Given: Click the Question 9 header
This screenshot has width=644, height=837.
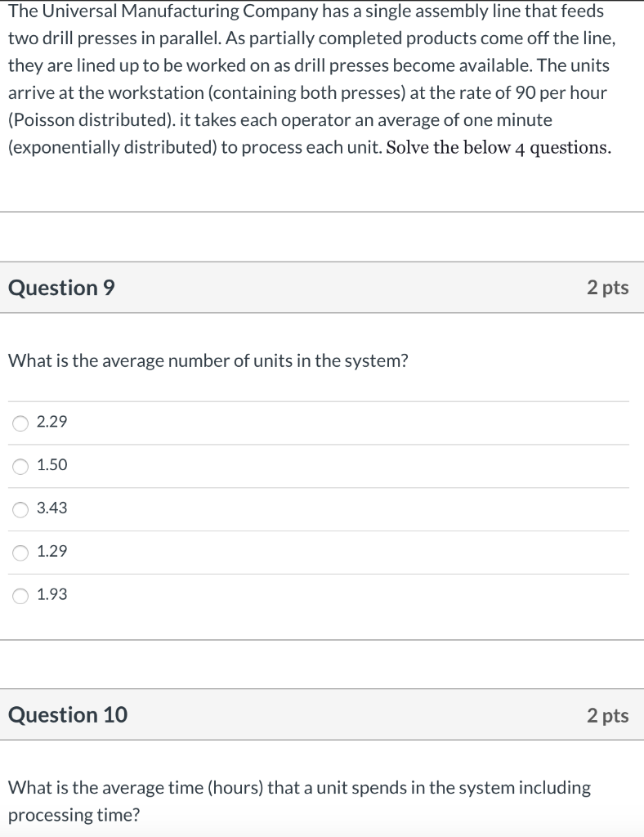Looking at the screenshot, I should [60, 288].
